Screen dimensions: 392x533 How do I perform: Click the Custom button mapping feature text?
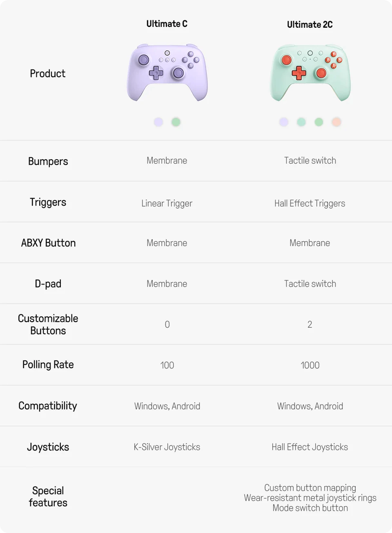pos(310,488)
